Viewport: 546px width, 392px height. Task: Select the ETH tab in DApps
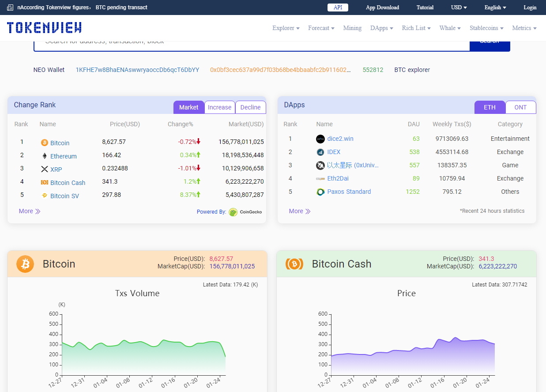click(x=490, y=107)
